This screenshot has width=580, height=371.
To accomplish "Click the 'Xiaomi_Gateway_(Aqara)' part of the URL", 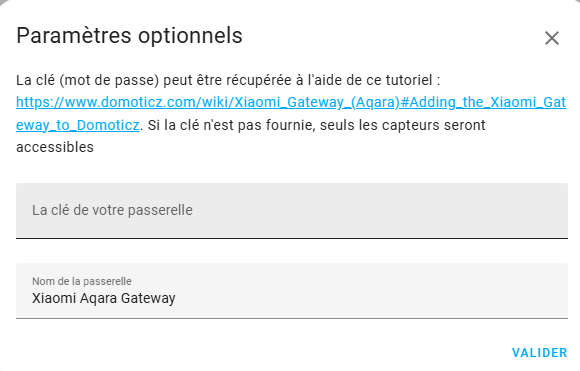I will 317,102.
